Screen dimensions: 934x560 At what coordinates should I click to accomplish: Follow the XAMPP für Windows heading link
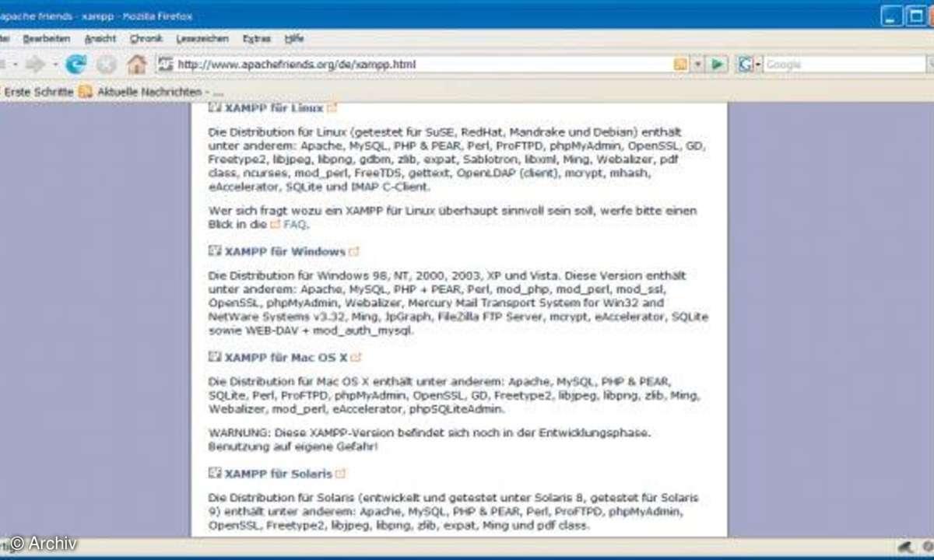[x=285, y=252]
